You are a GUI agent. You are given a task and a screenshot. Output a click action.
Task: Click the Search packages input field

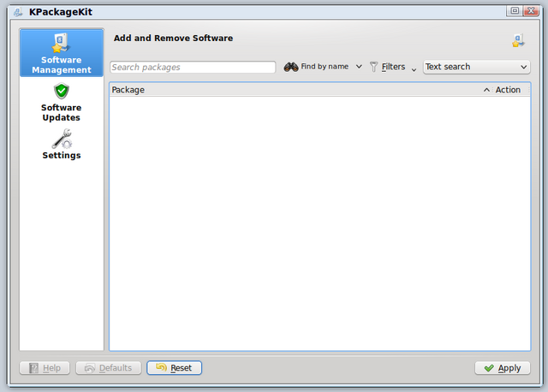(193, 67)
